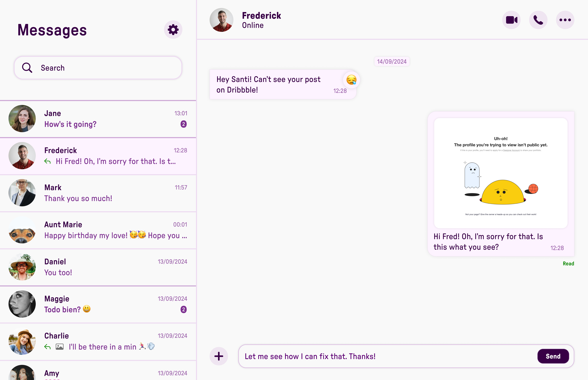The height and width of the screenshot is (380, 588).
Task: Select Daniel's conversation in the list
Action: tap(98, 267)
